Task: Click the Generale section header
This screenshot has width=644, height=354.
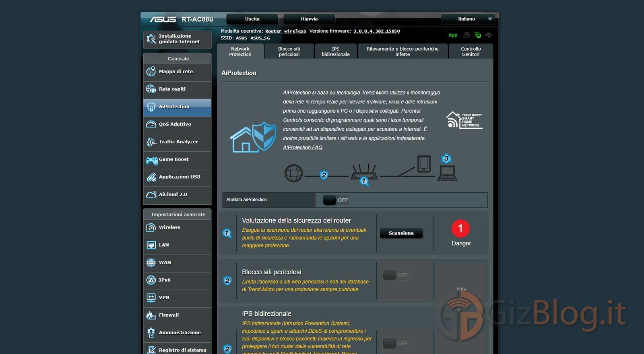Action: pyautogui.click(x=178, y=59)
